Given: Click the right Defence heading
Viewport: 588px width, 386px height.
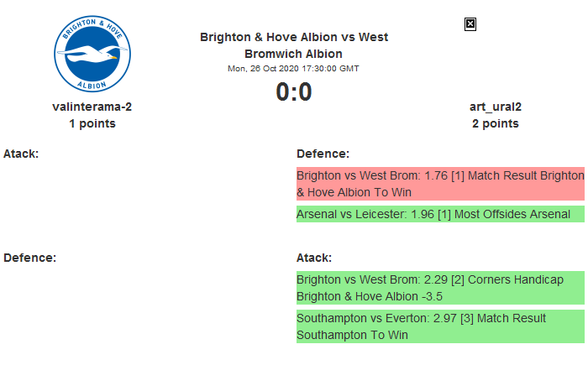Looking at the screenshot, I should 323,154.
